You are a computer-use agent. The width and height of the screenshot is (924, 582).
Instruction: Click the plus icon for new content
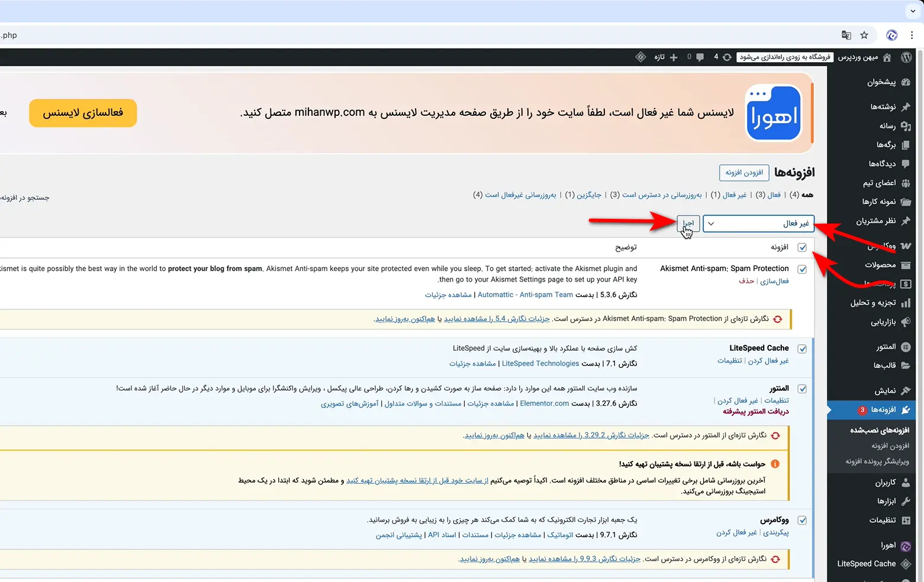coord(674,57)
